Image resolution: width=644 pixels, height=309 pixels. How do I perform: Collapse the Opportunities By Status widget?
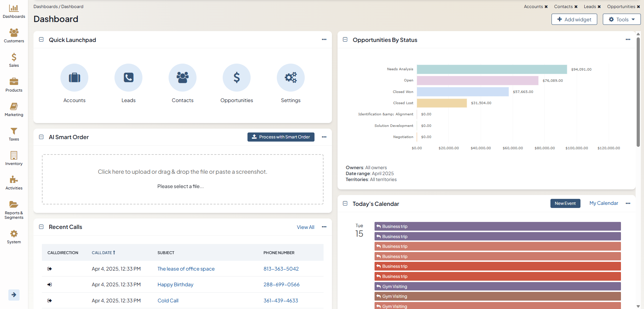point(345,39)
